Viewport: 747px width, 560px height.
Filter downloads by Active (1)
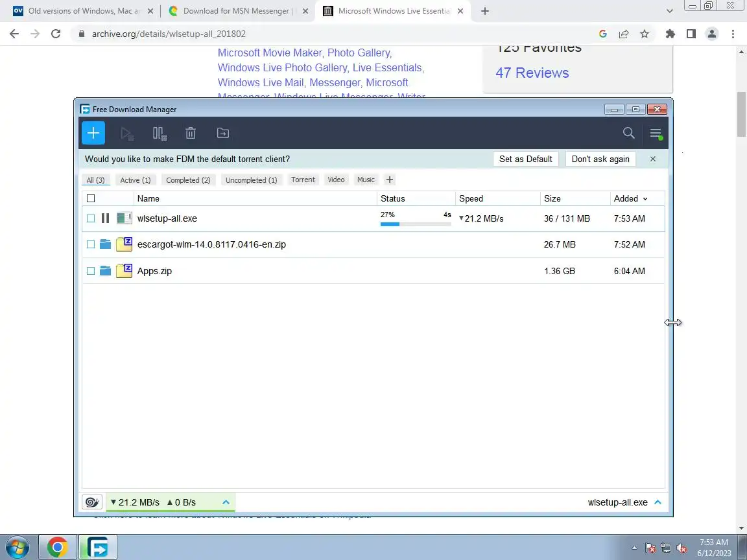(x=136, y=180)
